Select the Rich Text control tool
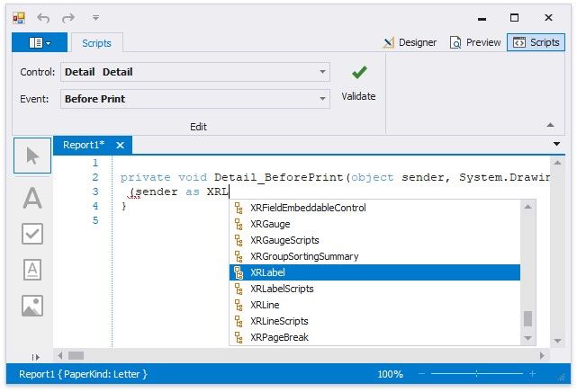This screenshot has width=577, height=392. (32, 270)
